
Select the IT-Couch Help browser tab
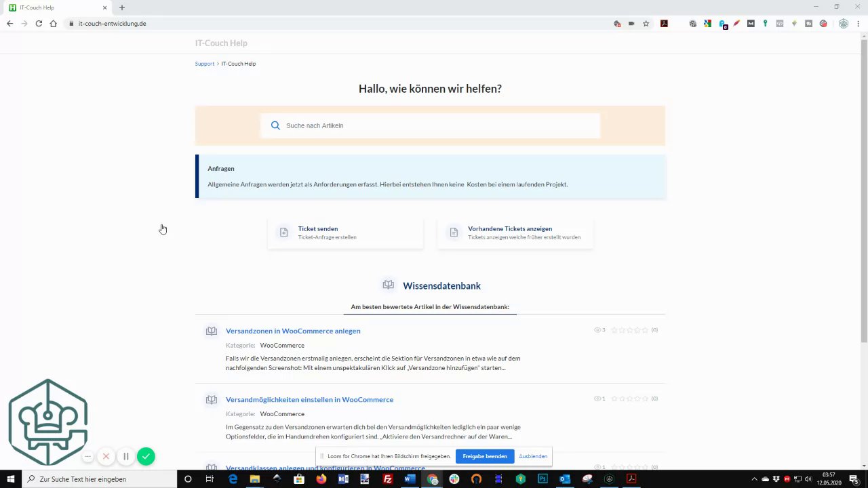click(58, 7)
